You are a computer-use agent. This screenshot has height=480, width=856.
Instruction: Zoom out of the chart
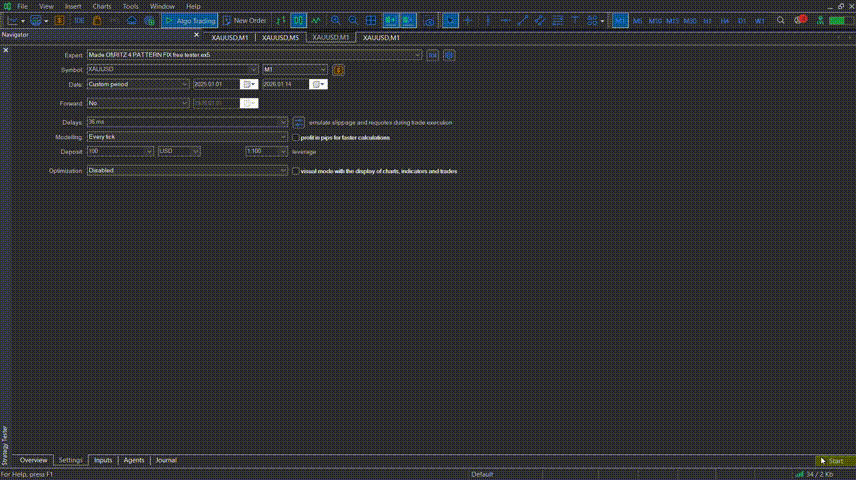tap(353, 20)
